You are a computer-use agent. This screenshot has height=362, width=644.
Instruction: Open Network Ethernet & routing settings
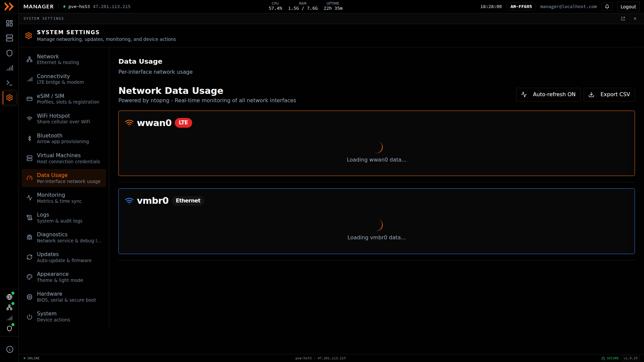click(64, 59)
